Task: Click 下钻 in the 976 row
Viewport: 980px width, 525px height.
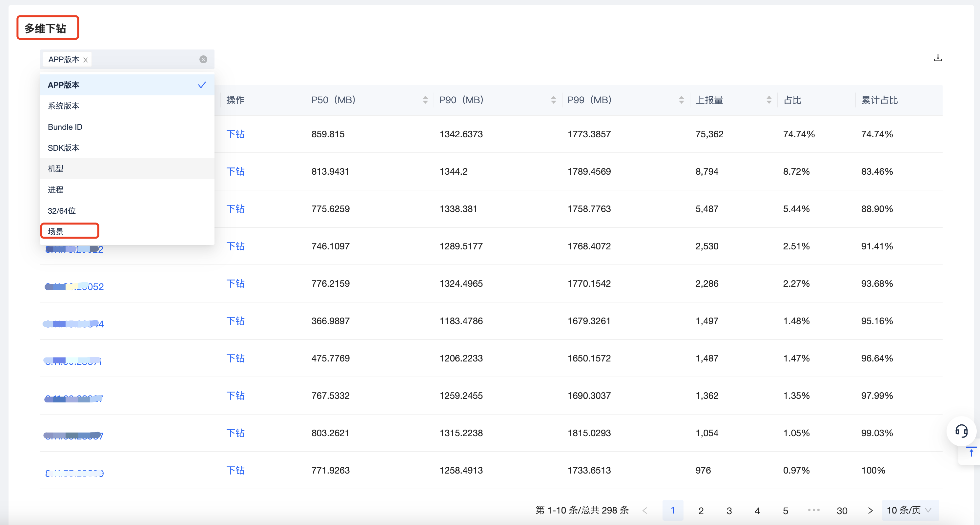Action: coord(235,470)
